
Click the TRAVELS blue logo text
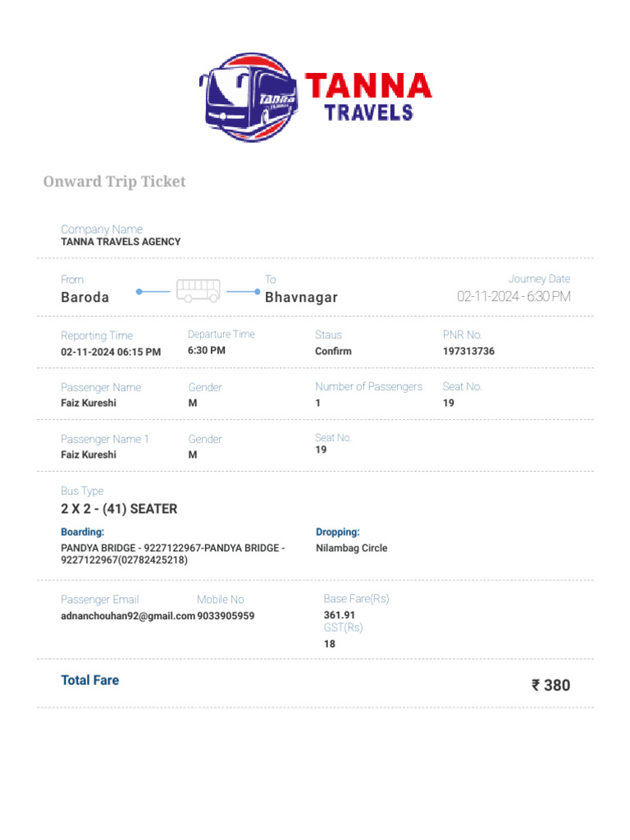[368, 112]
